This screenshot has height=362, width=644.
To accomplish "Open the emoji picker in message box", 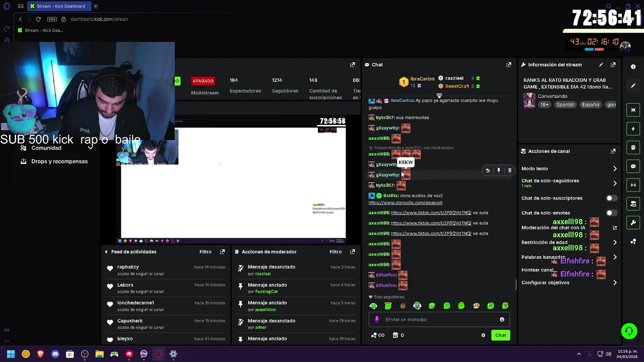I will click(502, 320).
